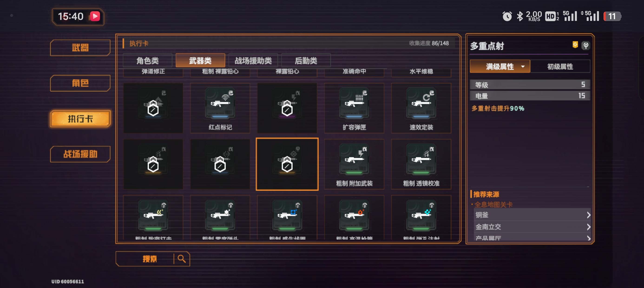Open the 战场援助 sidebar section

point(80,154)
